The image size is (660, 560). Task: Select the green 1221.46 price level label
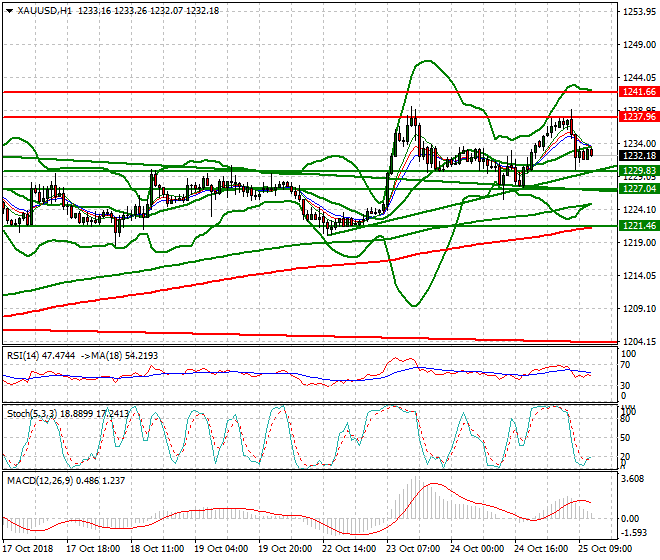[x=639, y=226]
